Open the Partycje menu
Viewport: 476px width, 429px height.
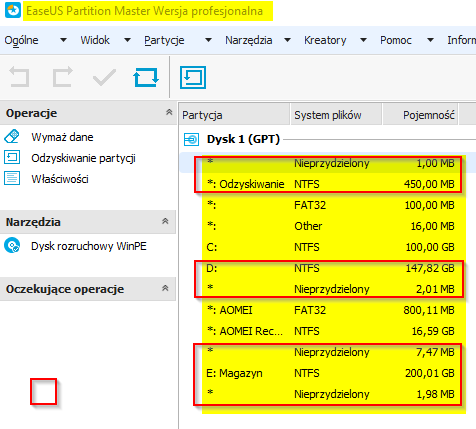tap(164, 40)
